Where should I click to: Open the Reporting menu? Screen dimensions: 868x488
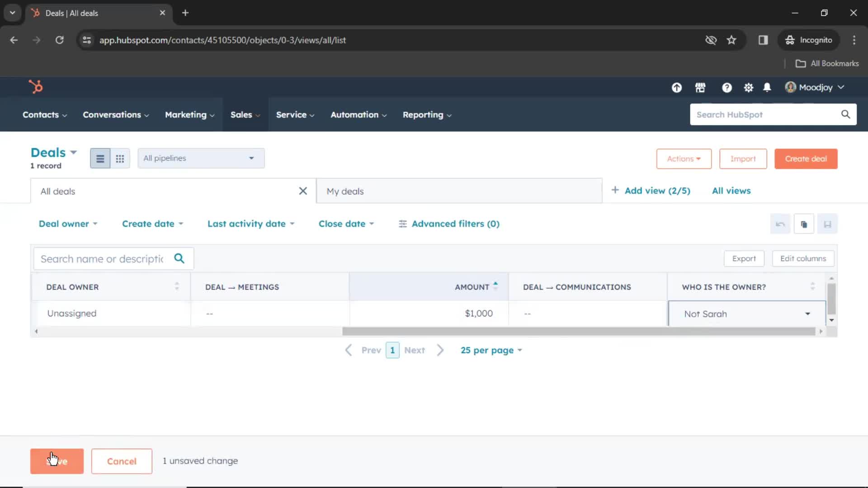427,115
